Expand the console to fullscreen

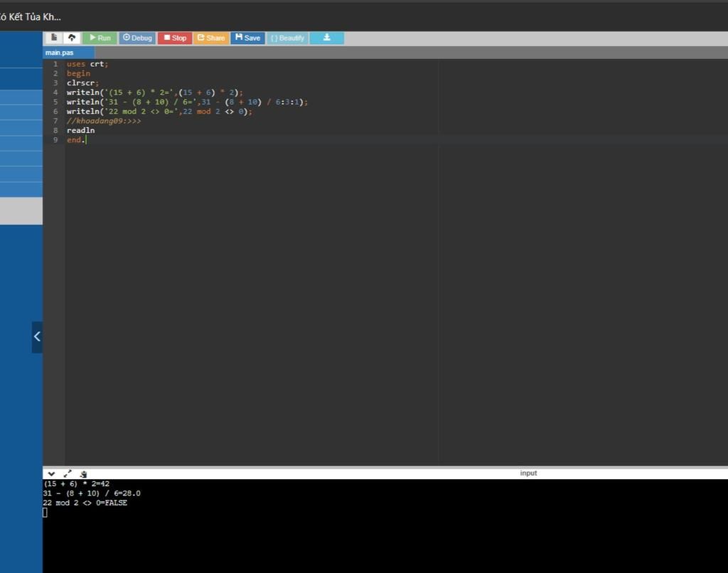point(68,473)
